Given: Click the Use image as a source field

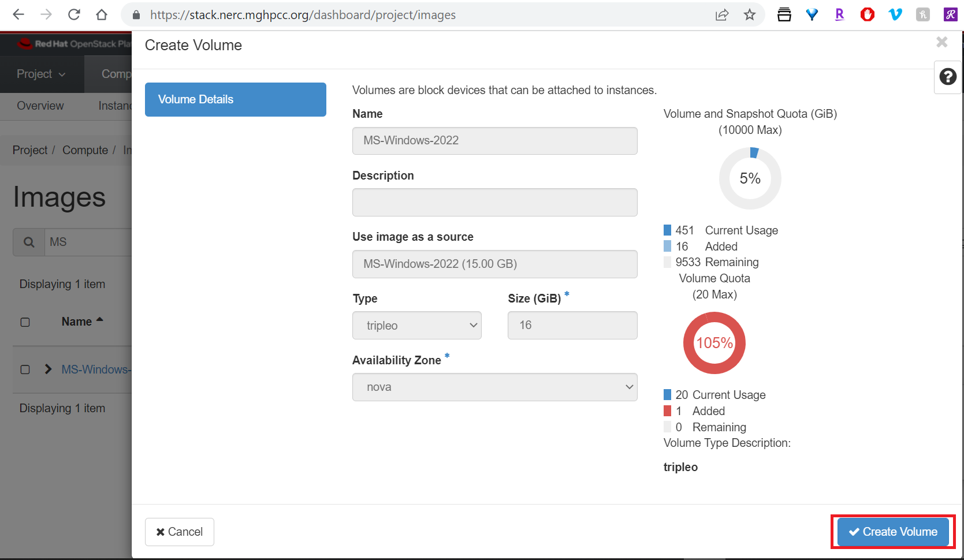Looking at the screenshot, I should 495,264.
